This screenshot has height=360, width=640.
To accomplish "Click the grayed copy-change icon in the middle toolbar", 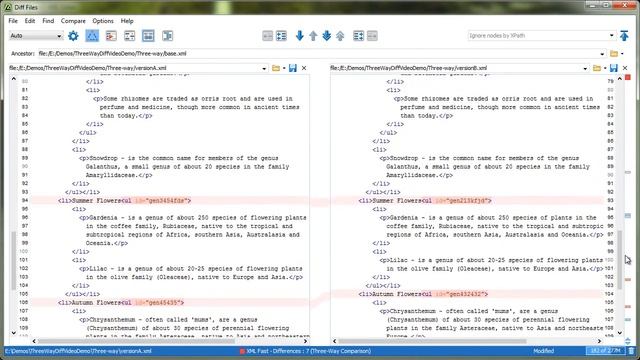I will point(267,36).
